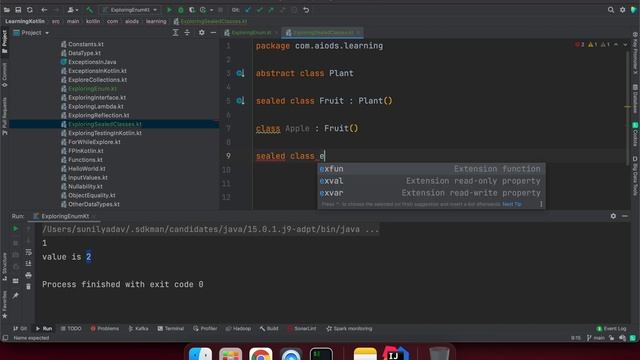The image size is (640, 360).
Task: Open DataType.kt in the project tree
Action: coord(84,53)
